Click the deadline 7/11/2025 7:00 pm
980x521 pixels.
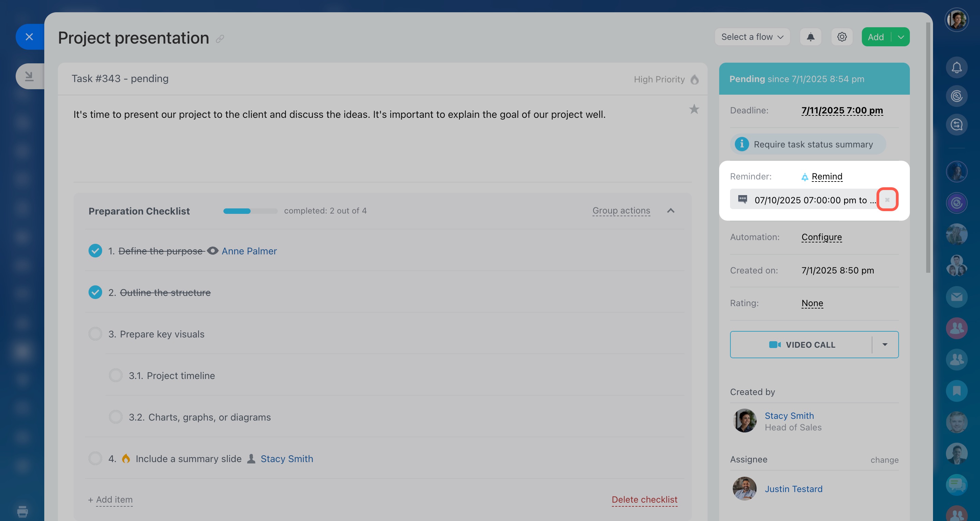click(842, 110)
